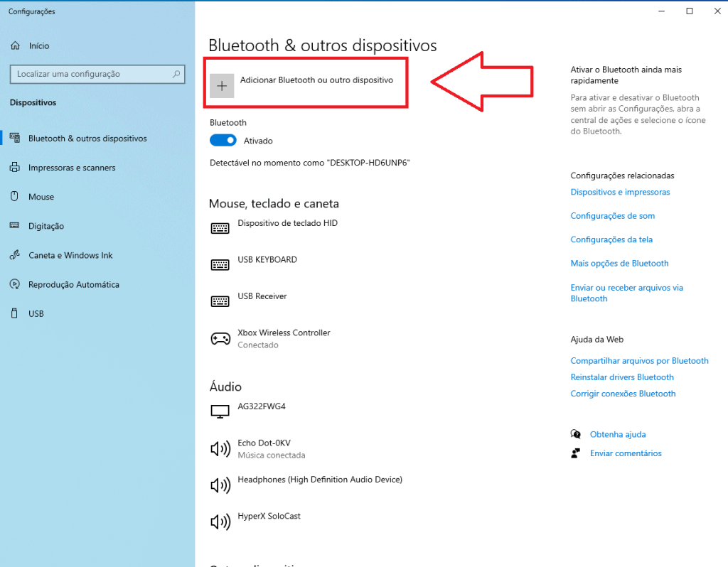The image size is (728, 567).
Task: Open the Mais opções de Bluetooth link
Action: pyautogui.click(x=619, y=263)
